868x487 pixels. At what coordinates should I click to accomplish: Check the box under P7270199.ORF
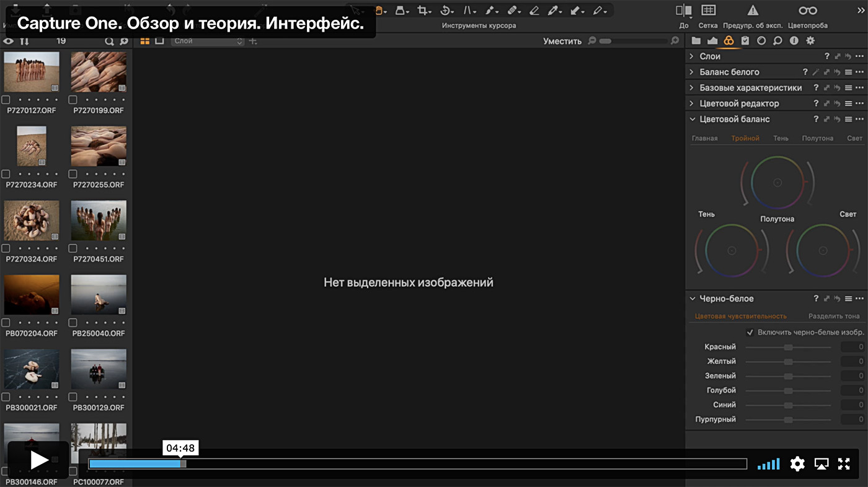pos(73,100)
